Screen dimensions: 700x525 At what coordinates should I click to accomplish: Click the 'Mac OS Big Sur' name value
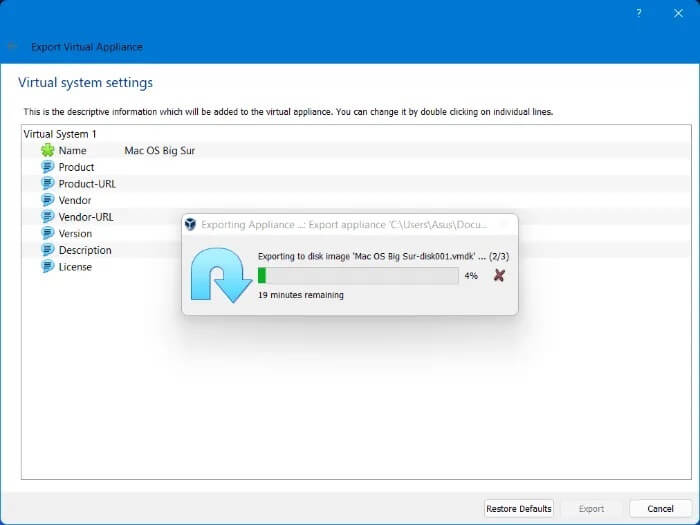click(x=159, y=150)
